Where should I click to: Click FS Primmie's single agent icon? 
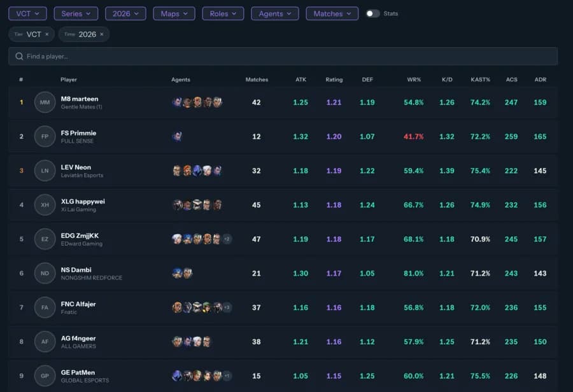coord(177,136)
